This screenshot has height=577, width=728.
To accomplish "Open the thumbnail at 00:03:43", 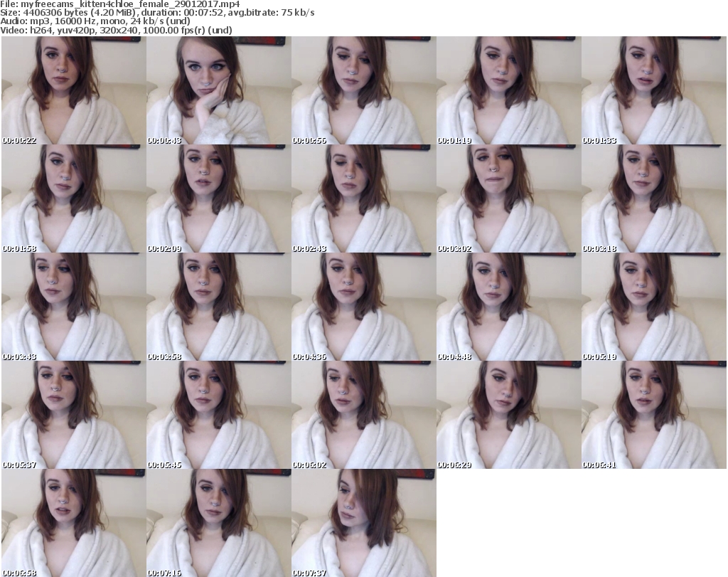I will tap(73, 307).
